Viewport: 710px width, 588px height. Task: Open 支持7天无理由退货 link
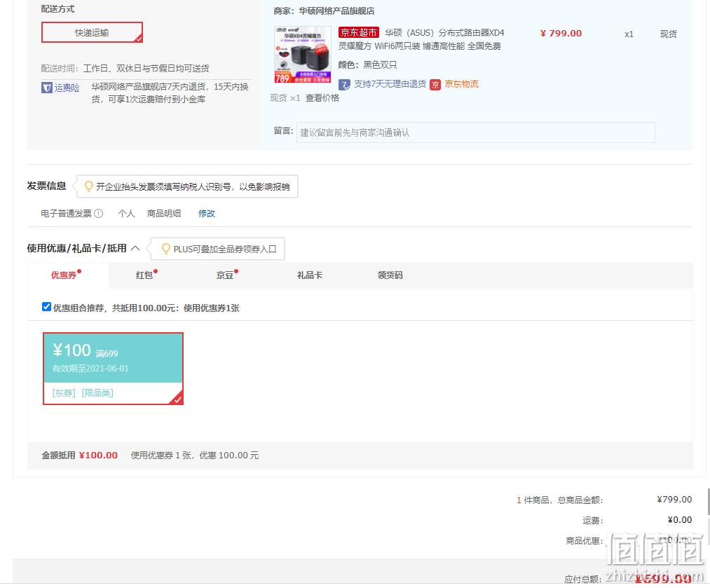coord(390,84)
